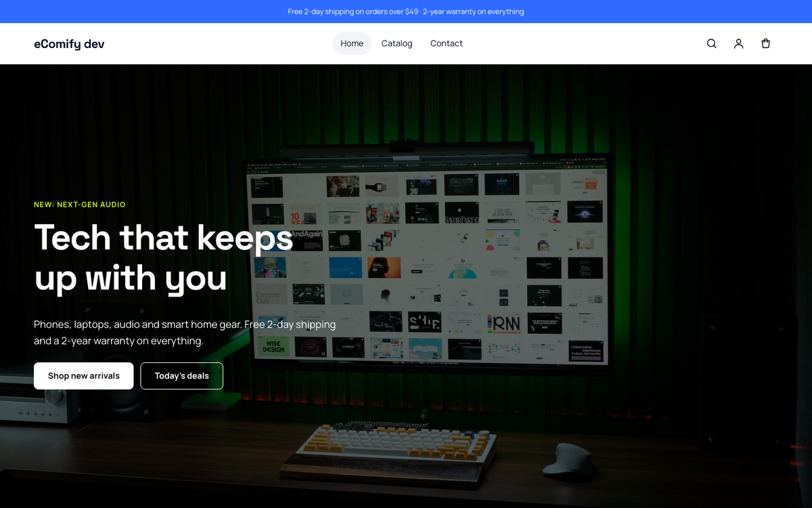Image resolution: width=812 pixels, height=508 pixels.
Task: Click the "NEW: NEXT-GEN AUDIO" label
Action: (80, 205)
